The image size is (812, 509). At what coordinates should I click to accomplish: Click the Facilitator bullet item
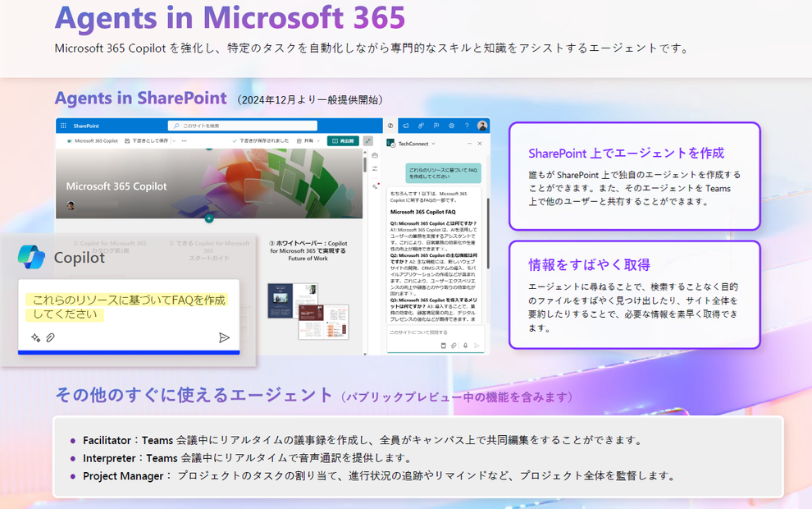click(x=363, y=441)
